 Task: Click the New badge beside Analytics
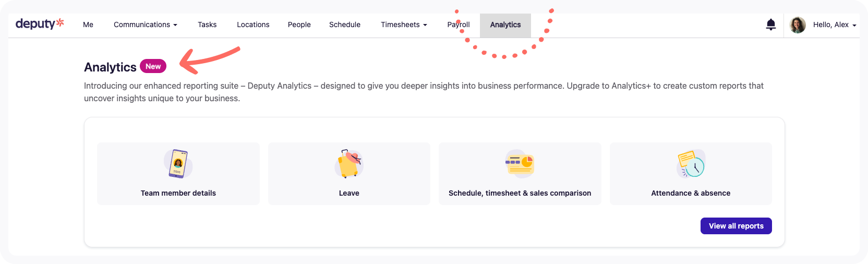pos(153,66)
